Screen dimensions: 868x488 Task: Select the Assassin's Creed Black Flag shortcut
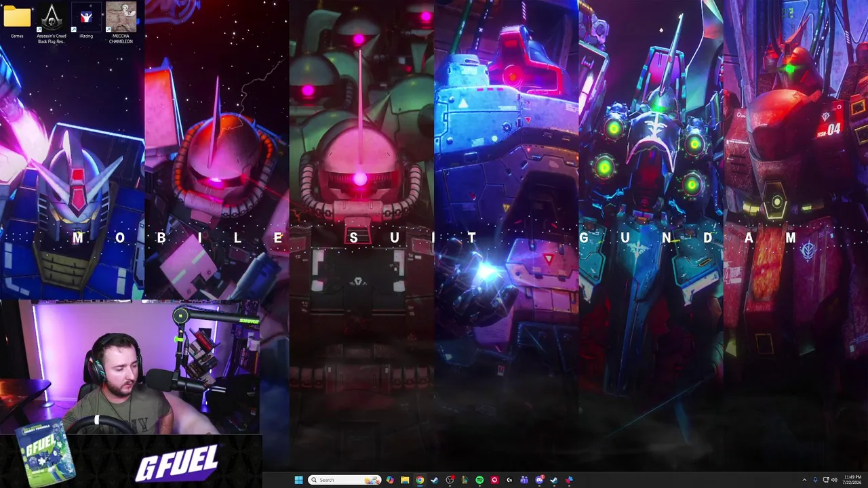(52, 23)
